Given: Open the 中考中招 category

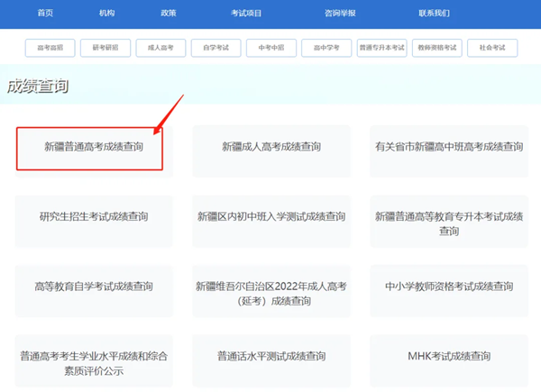Looking at the screenshot, I should click(271, 47).
